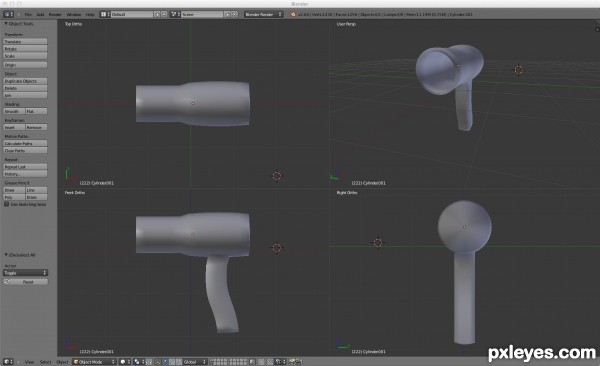Open the File menu
Image resolution: width=600 pixels, height=366 pixels.
pyautogui.click(x=28, y=14)
